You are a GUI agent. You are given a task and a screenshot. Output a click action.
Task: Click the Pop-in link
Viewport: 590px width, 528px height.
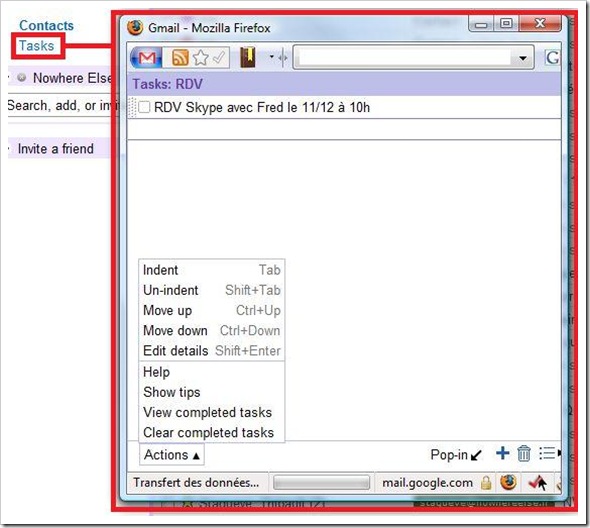click(x=456, y=455)
